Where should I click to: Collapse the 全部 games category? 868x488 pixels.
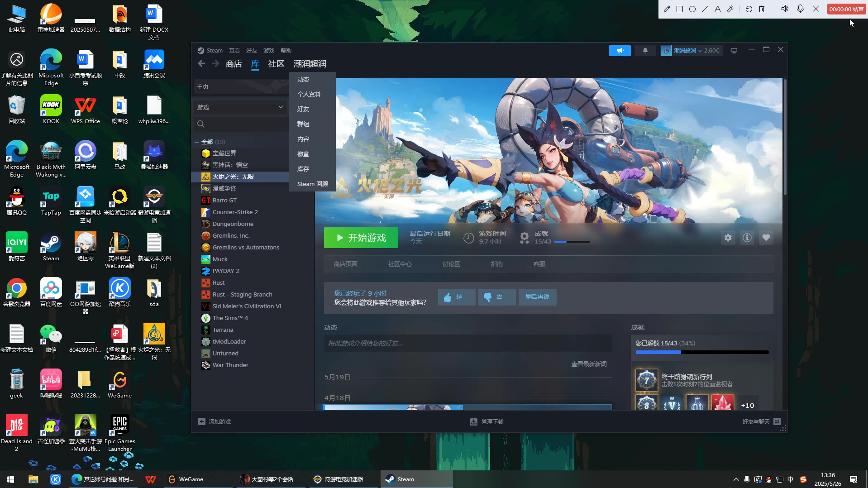pyautogui.click(x=197, y=142)
